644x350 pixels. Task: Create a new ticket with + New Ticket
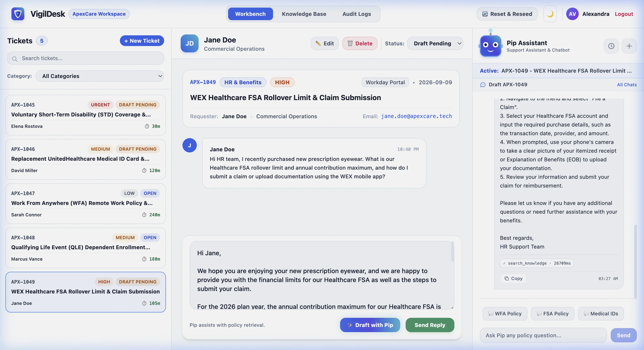(x=142, y=41)
